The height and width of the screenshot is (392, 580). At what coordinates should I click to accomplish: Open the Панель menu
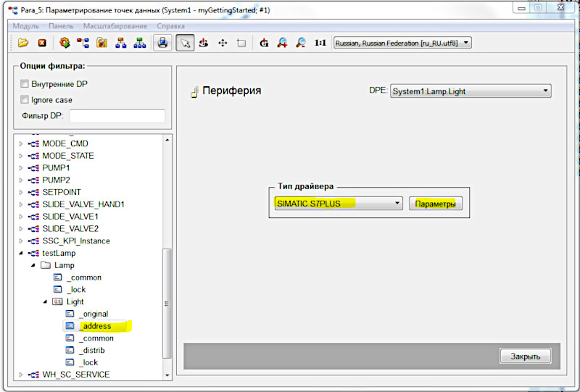pos(61,26)
